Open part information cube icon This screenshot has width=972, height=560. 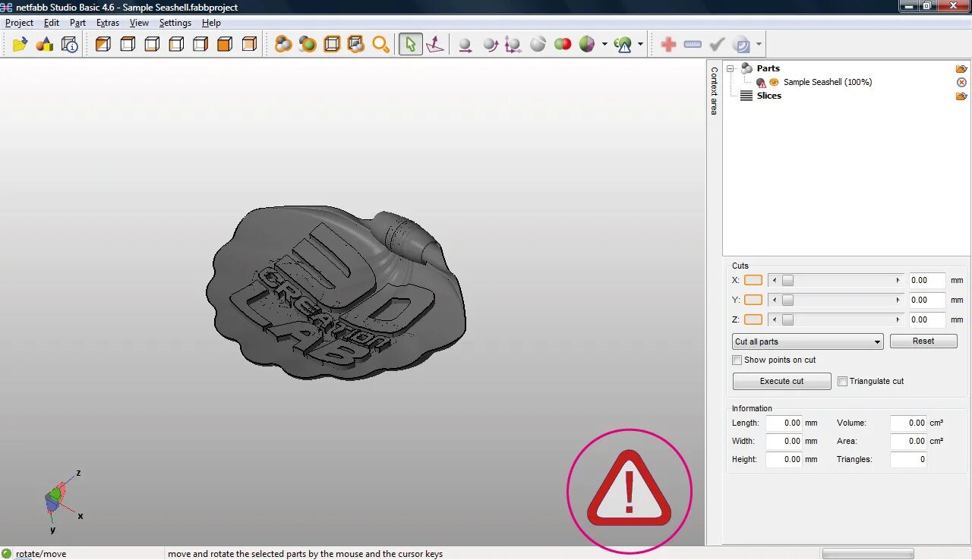pos(70,45)
